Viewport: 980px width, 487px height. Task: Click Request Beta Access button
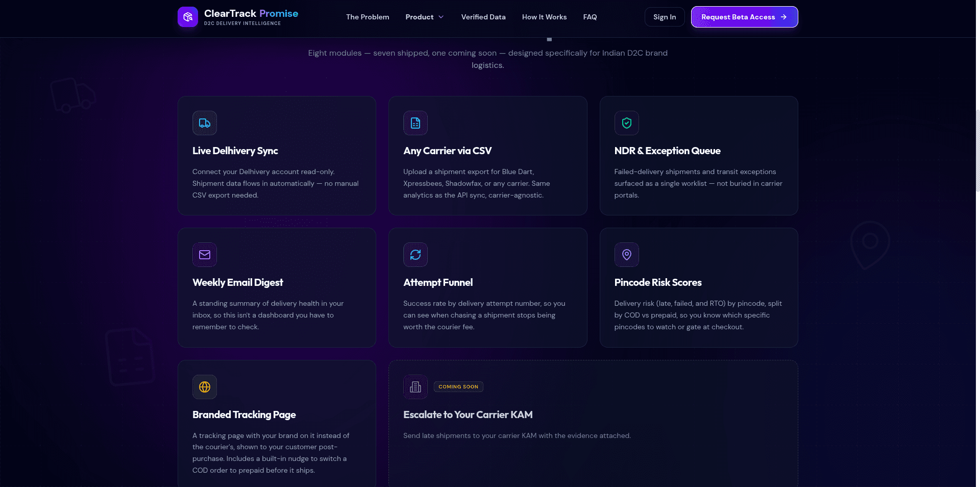[744, 17]
